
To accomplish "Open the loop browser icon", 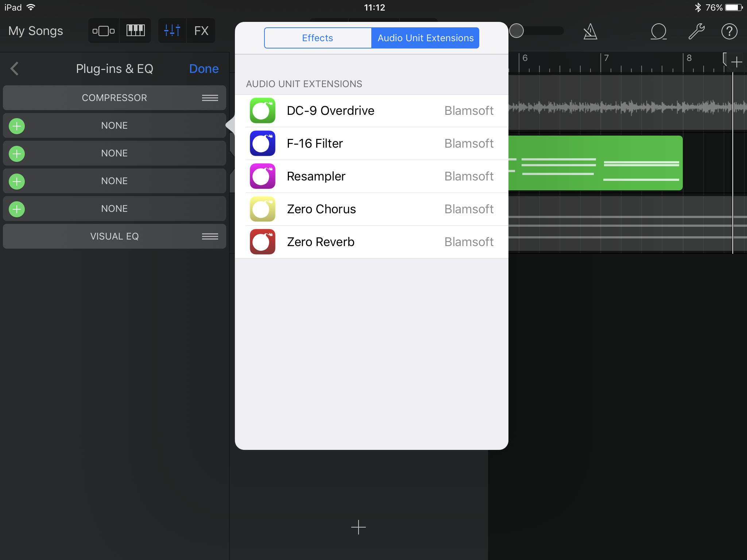I will coord(659,31).
